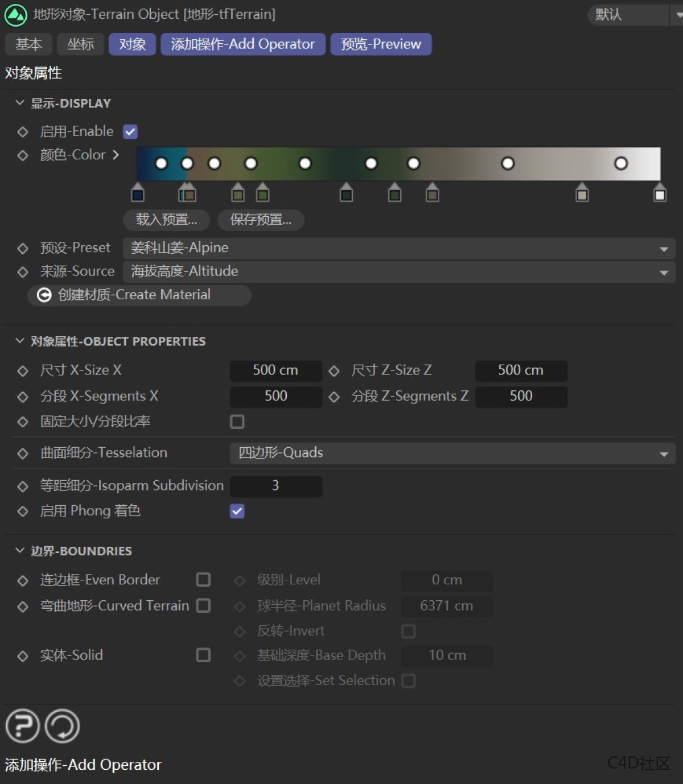Viewport: 683px width, 784px height.
Task: Open the 预览-Preview tab
Action: point(380,44)
